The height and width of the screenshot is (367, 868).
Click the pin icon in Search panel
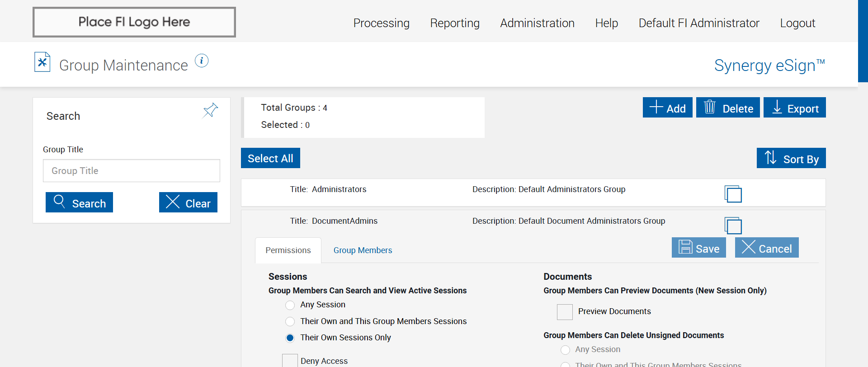point(211,110)
